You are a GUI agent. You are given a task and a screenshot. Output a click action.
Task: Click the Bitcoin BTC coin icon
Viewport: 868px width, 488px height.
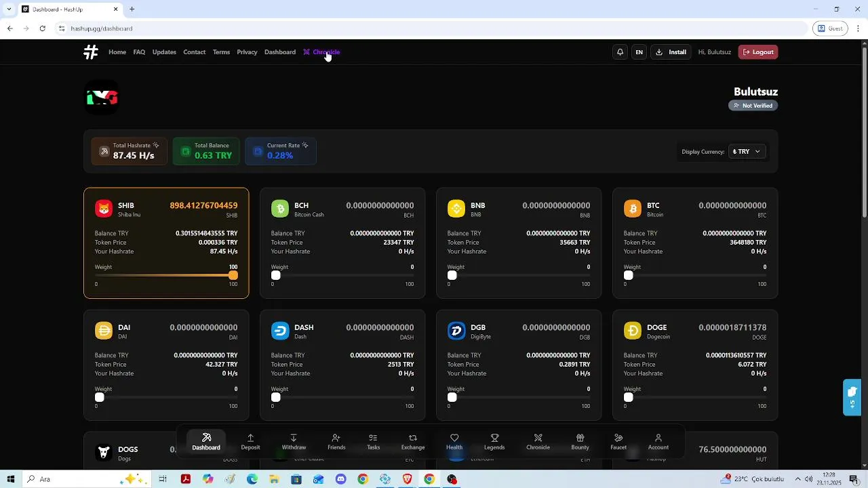[x=633, y=209]
